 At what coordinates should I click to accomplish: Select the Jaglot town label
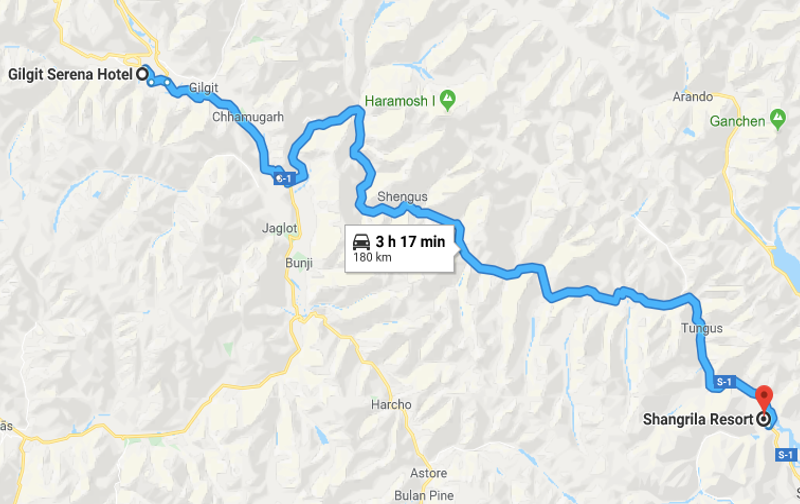279,228
